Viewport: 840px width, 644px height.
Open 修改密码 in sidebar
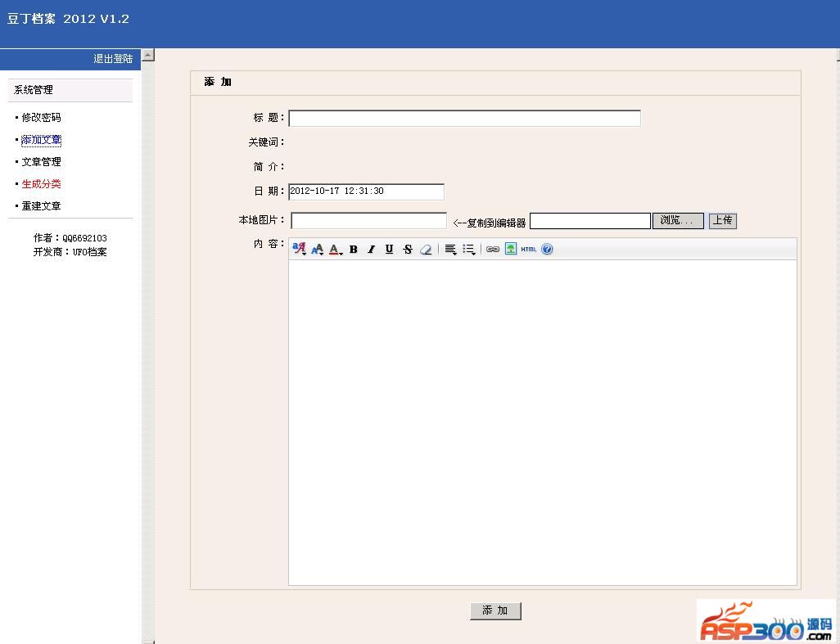click(x=41, y=117)
